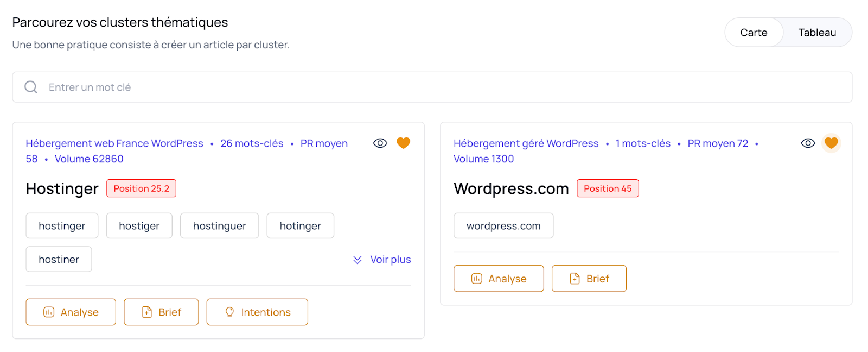Image resolution: width=868 pixels, height=352 pixels.
Task: Focus the keyword search field
Action: 434,87
